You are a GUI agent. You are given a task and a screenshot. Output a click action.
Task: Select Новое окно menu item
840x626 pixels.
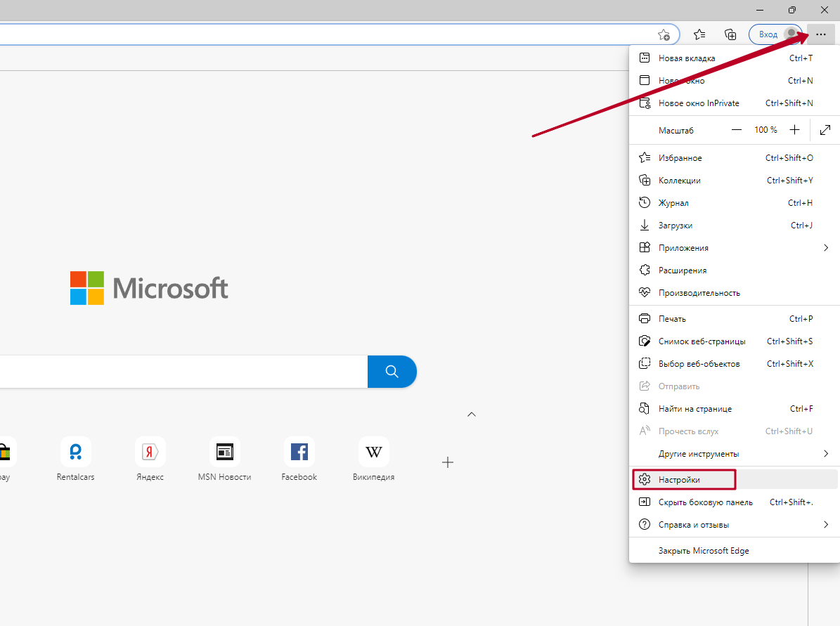pyautogui.click(x=734, y=80)
